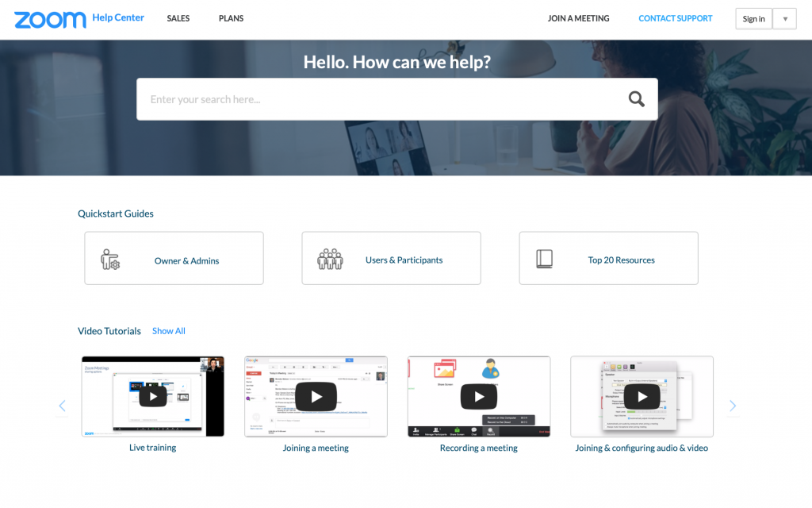Open the PLANS menu

(231, 18)
